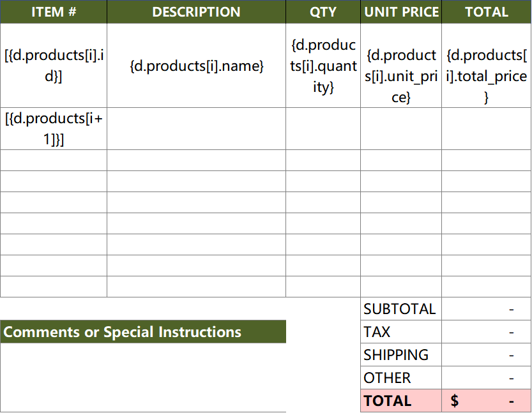Screen dimensions: 532x413
Task: Click the {d.products[i+1]} cell
Action: pyautogui.click(x=53, y=129)
